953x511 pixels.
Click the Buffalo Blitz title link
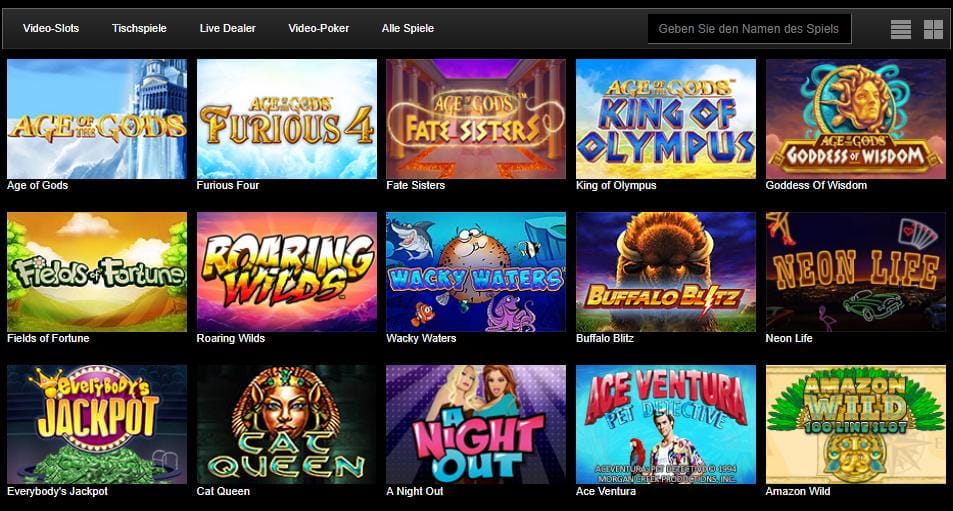point(605,338)
